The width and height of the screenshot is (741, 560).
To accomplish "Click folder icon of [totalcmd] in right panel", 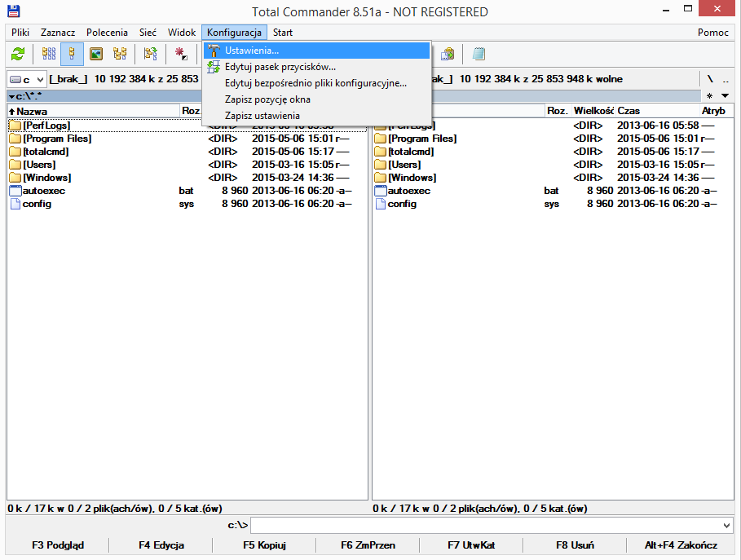I will 381,152.
